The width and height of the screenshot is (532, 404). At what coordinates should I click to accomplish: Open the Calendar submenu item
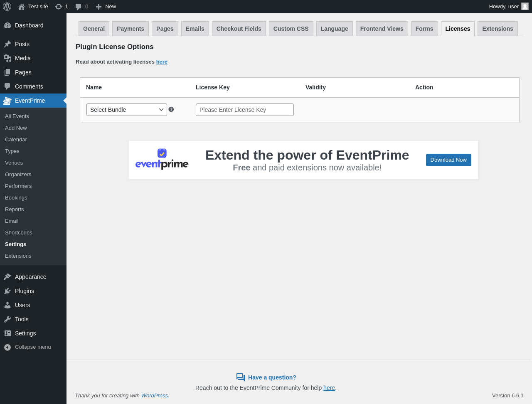(16, 140)
